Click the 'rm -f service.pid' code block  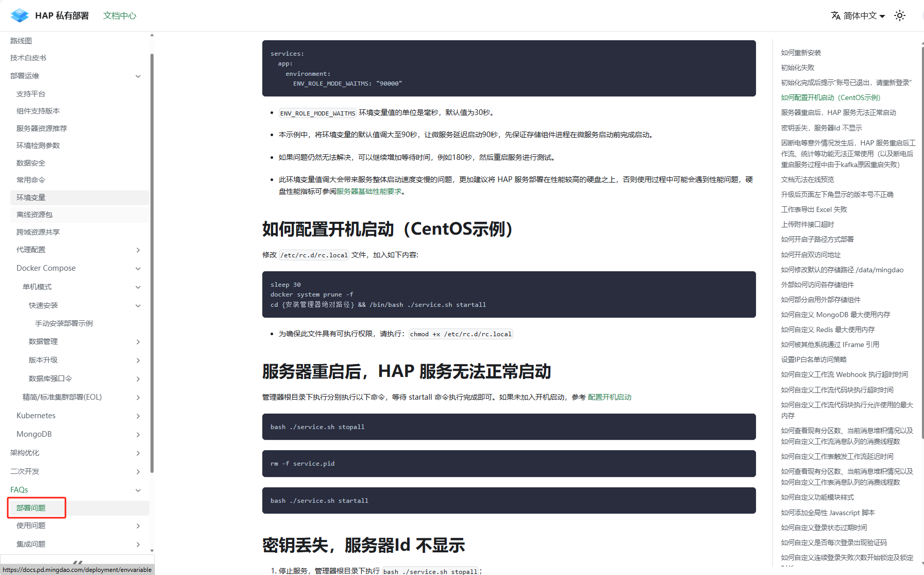tap(509, 464)
